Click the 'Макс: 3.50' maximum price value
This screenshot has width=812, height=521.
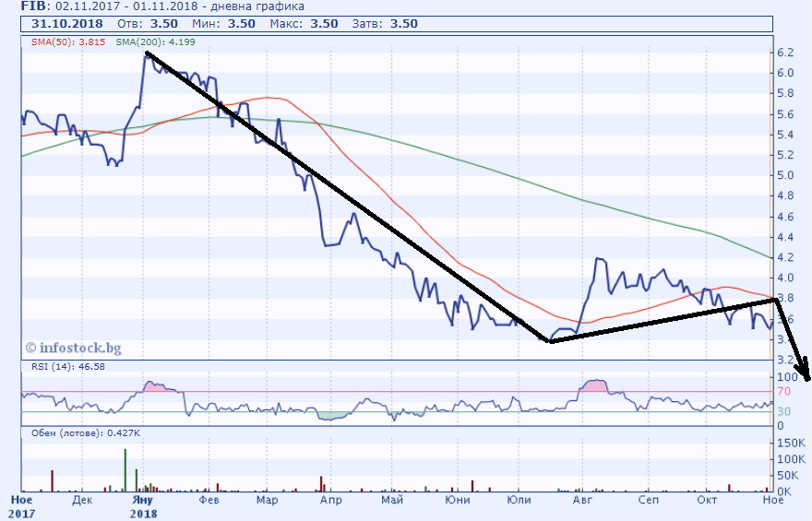click(304, 24)
